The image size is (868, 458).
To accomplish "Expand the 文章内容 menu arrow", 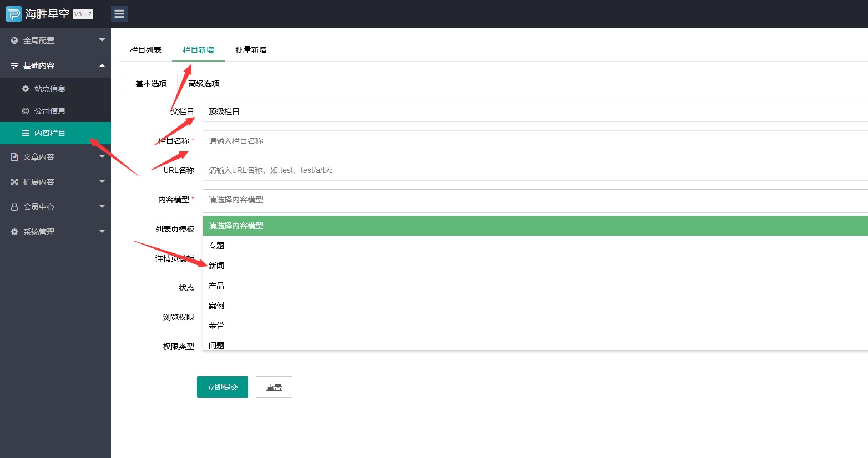I will 102,156.
